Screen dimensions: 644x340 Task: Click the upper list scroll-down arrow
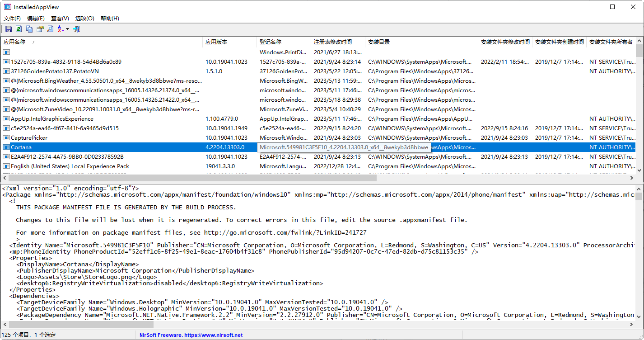(x=639, y=170)
